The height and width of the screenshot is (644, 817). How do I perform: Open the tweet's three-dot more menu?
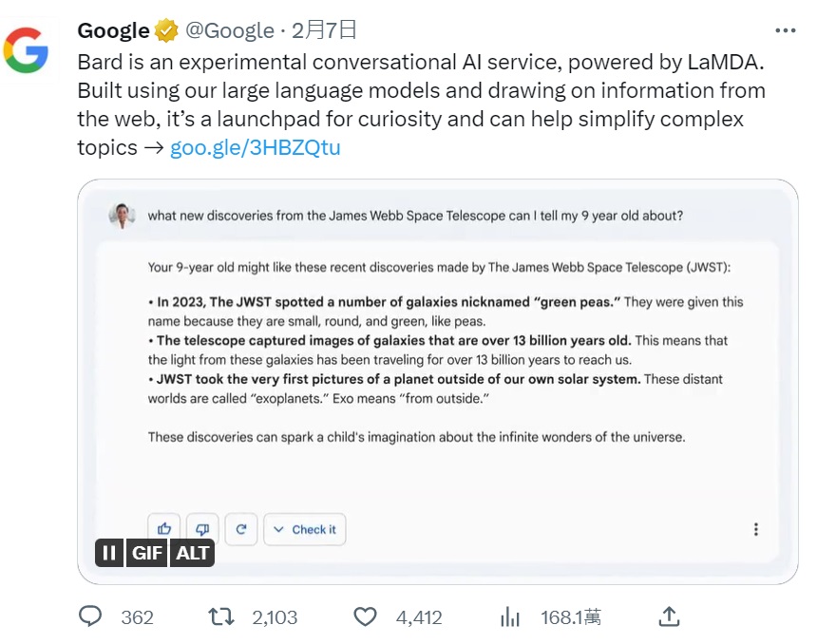pos(785,30)
